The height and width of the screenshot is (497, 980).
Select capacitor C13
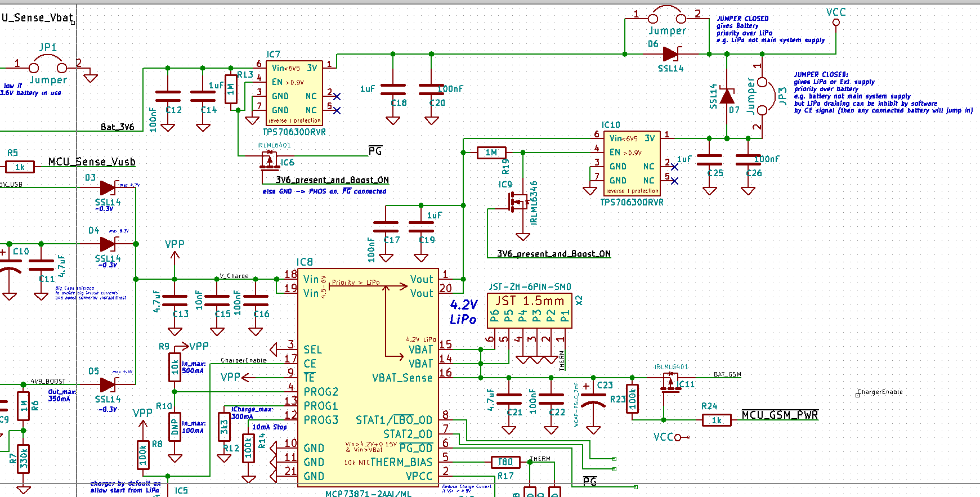pos(175,301)
